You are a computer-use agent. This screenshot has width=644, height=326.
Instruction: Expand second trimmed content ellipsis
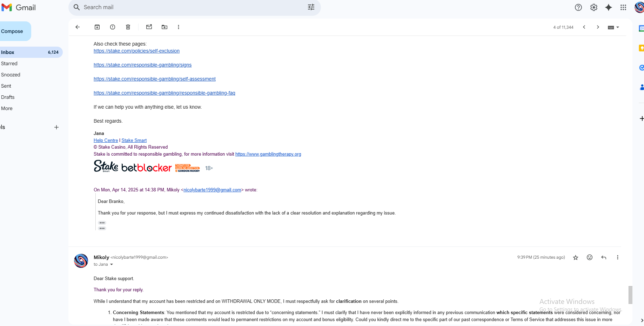102,229
